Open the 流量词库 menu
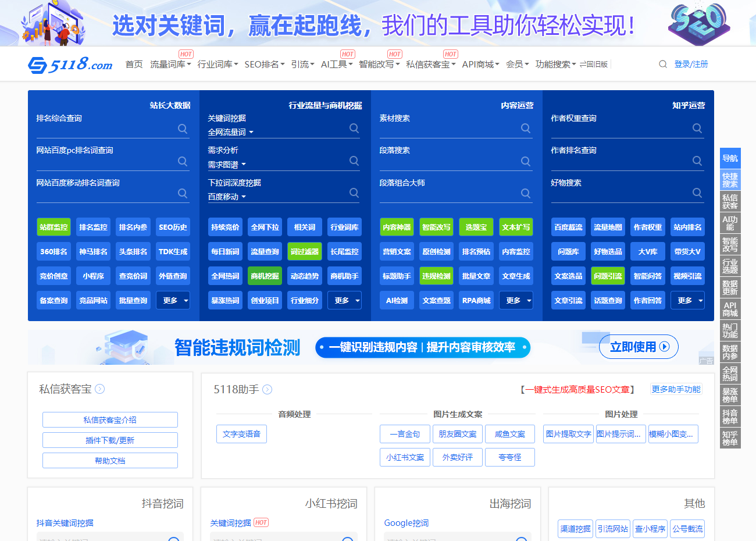This screenshot has height=541, width=756. click(171, 64)
